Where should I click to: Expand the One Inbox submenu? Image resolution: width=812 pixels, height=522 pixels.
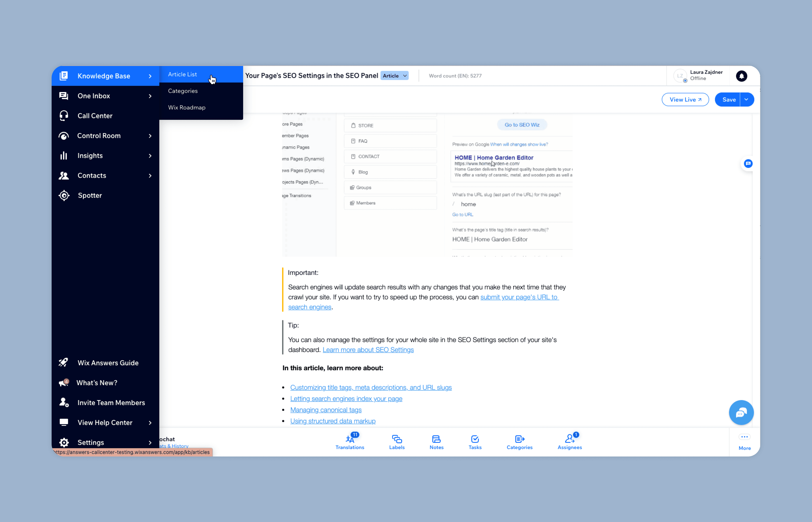pos(150,96)
